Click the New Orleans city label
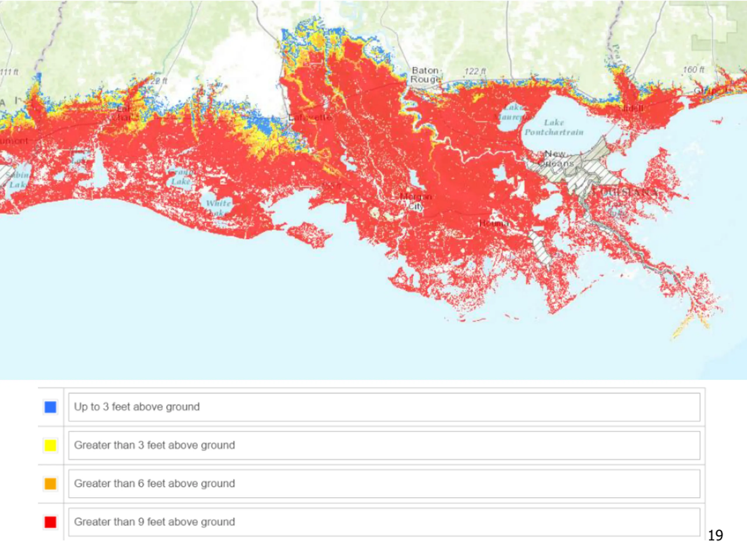The width and height of the screenshot is (747, 560). [556, 159]
